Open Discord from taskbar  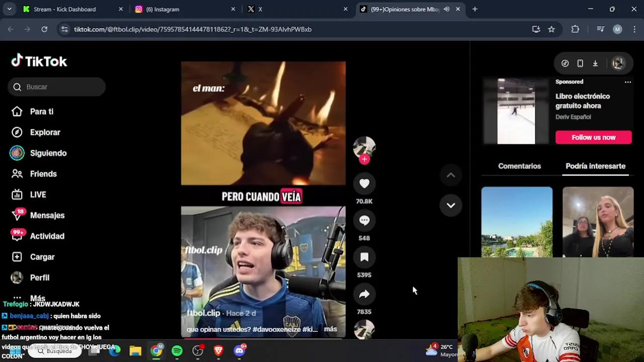coord(240,350)
